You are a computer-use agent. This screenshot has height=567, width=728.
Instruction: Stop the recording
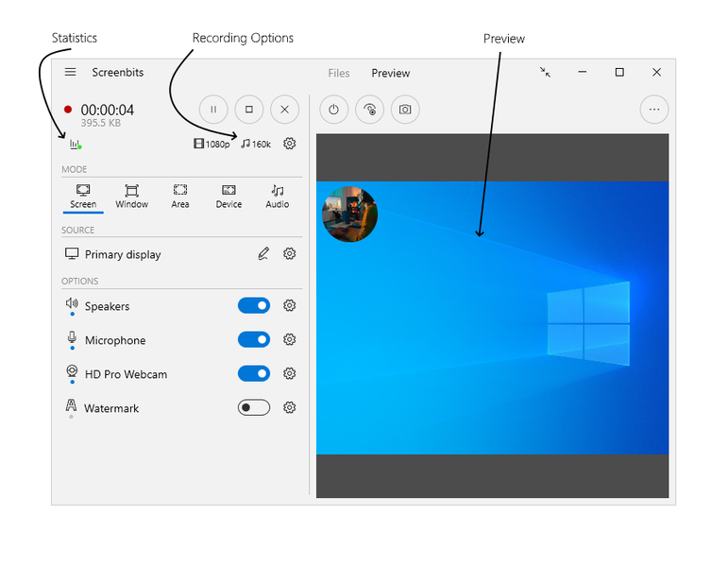click(249, 110)
